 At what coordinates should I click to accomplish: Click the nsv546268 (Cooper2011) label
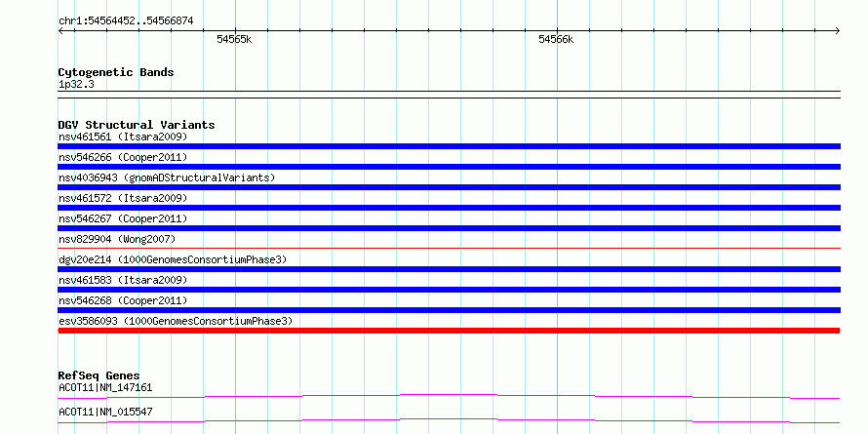(123, 300)
